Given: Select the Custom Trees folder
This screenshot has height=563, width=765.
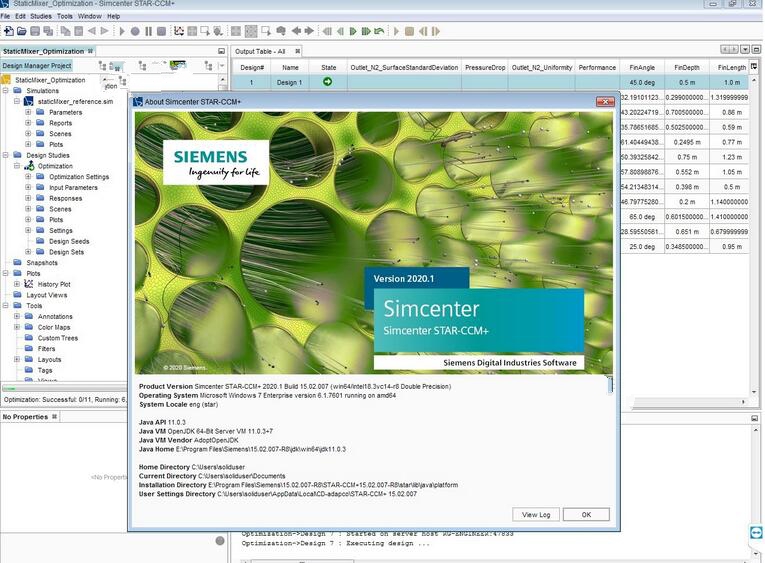Looking at the screenshot, I should click(58, 338).
